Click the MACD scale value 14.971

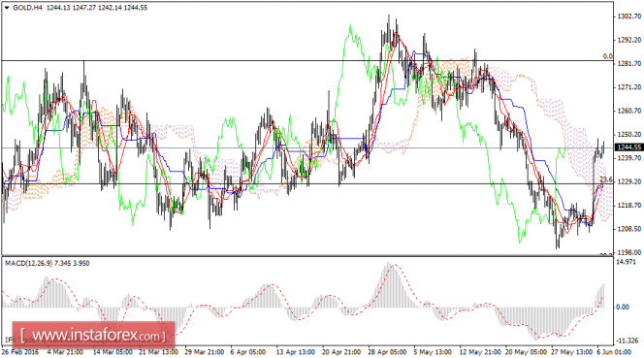point(627,262)
